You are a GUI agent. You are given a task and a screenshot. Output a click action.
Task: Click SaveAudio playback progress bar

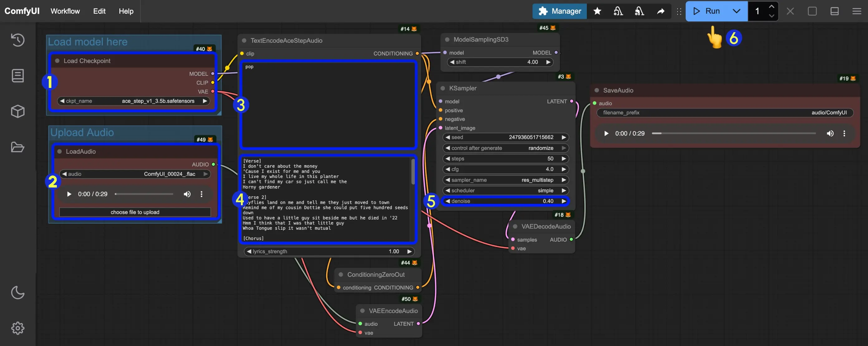[x=734, y=133]
